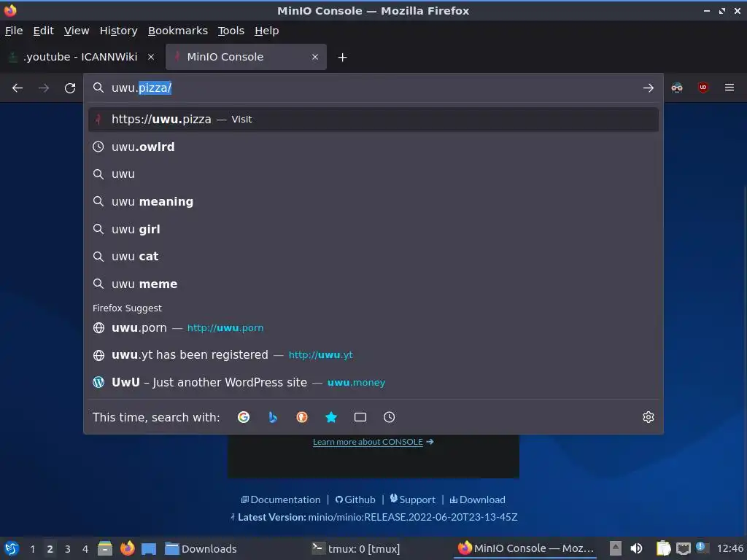
Task: Search open tabs with the tab icon
Action: (x=360, y=418)
